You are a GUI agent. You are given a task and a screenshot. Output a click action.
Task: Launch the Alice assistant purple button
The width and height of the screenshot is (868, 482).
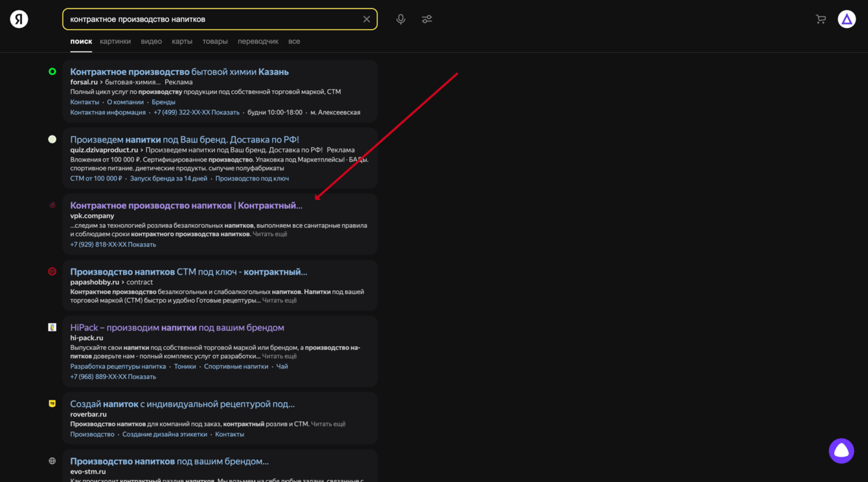tap(841, 451)
